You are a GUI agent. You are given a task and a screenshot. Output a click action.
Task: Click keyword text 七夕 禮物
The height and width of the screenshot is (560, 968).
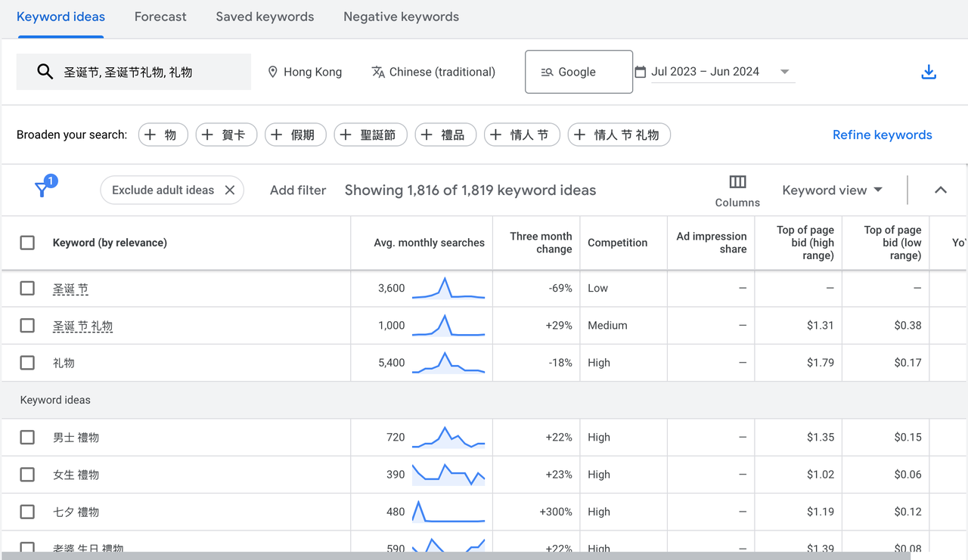76,512
